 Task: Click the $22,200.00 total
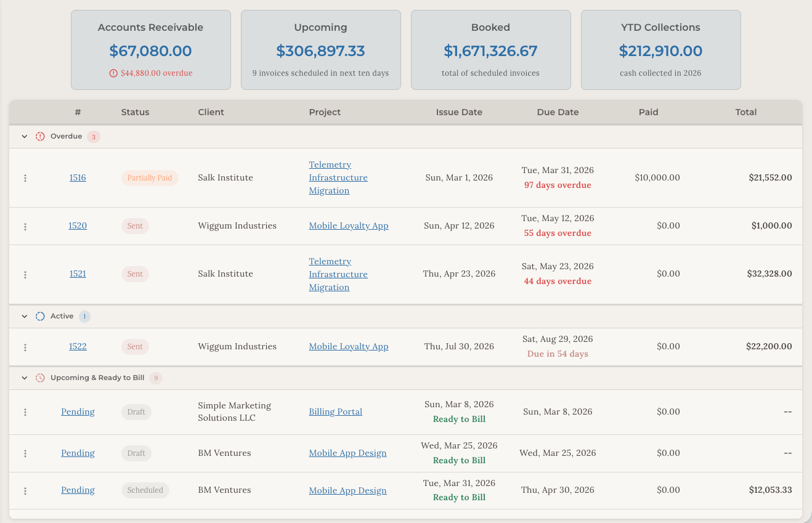(x=769, y=346)
